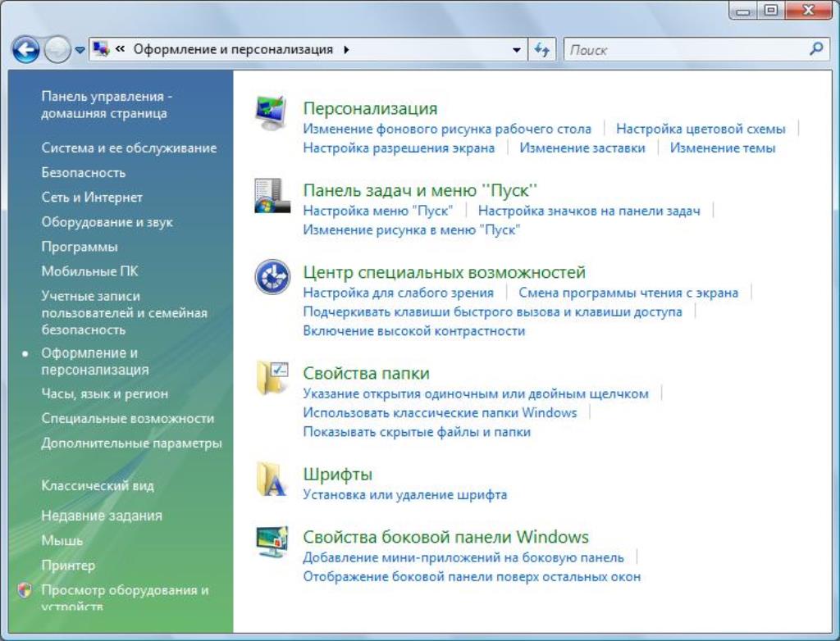Open the Программы category

point(80,247)
